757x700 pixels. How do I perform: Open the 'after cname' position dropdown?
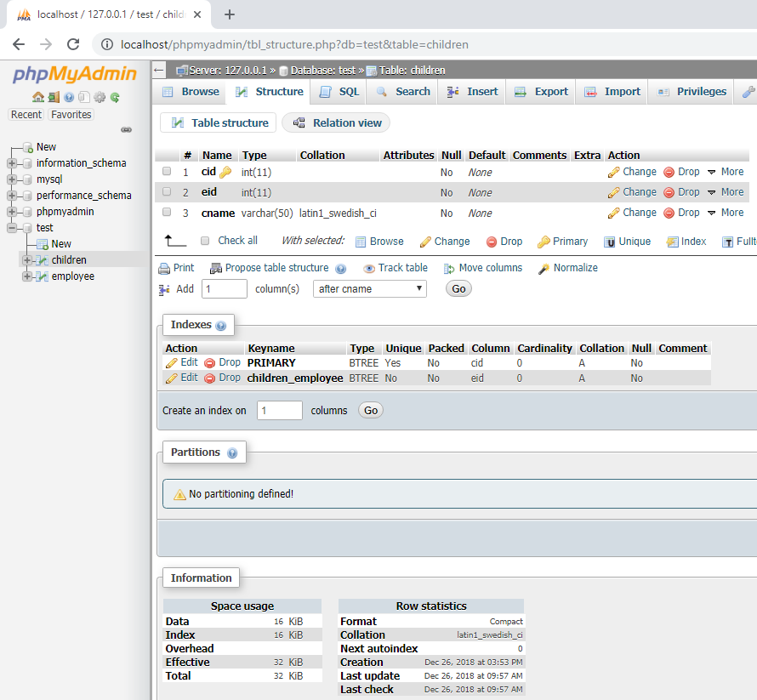(370, 289)
